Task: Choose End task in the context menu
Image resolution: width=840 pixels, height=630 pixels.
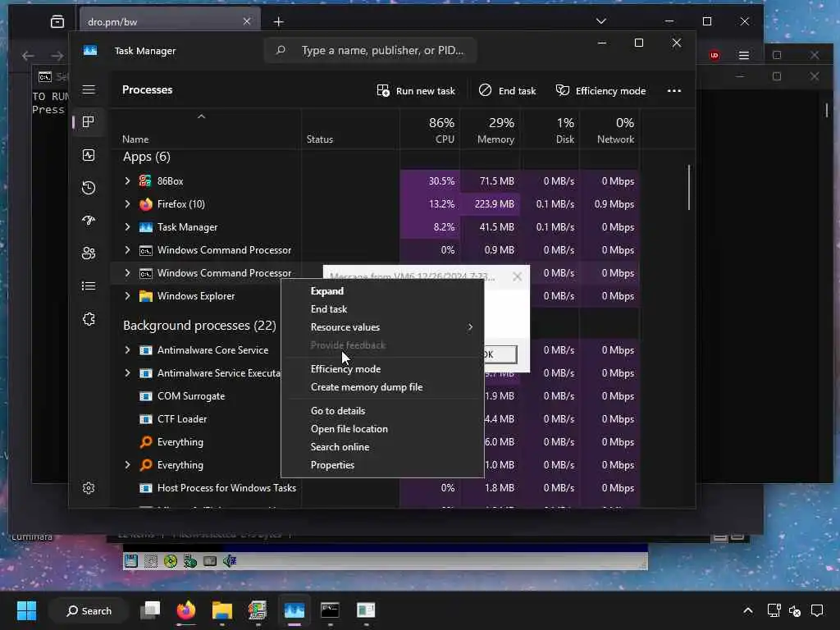Action: click(382, 309)
